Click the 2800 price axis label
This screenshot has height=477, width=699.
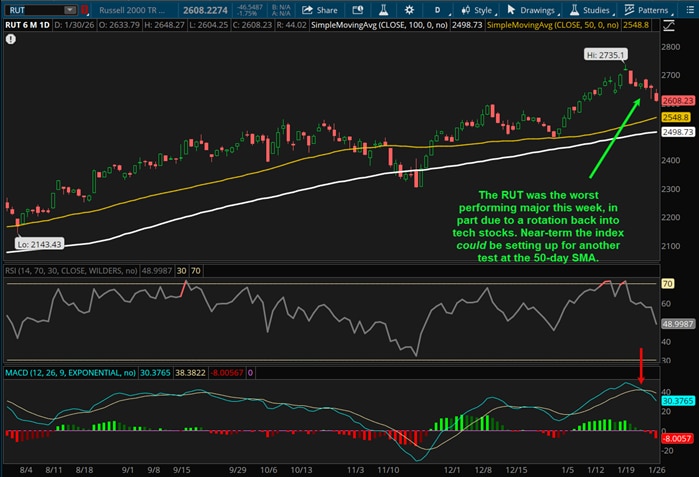pos(670,47)
